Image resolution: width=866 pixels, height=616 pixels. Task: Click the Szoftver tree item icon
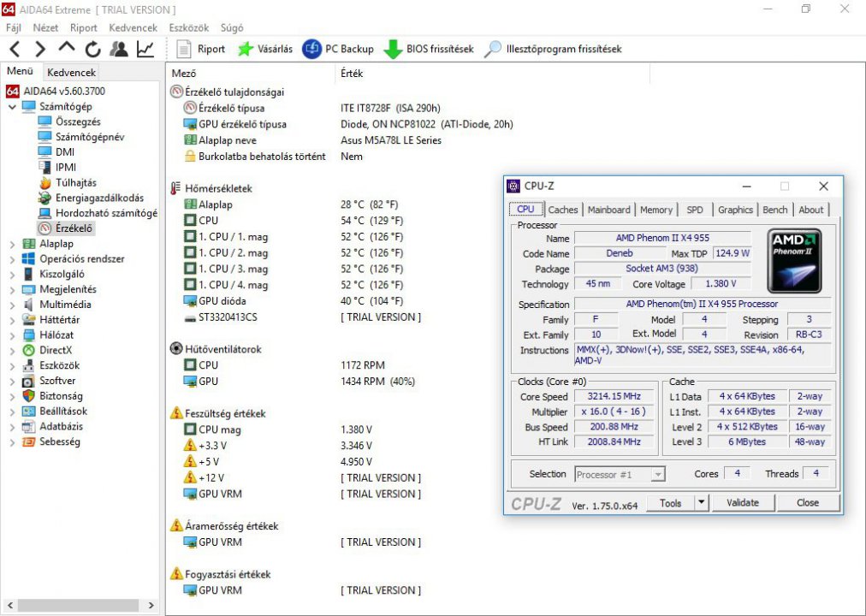tap(29, 381)
